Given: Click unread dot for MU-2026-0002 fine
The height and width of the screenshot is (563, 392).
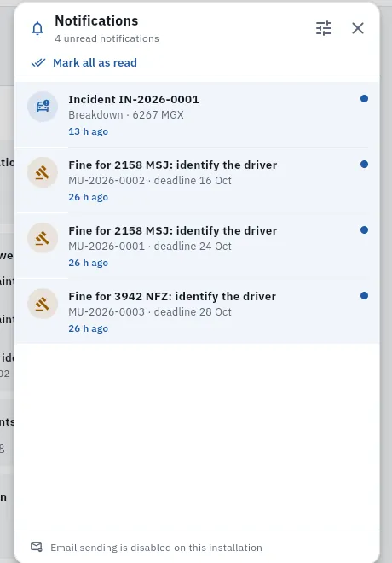Looking at the screenshot, I should pyautogui.click(x=364, y=165).
